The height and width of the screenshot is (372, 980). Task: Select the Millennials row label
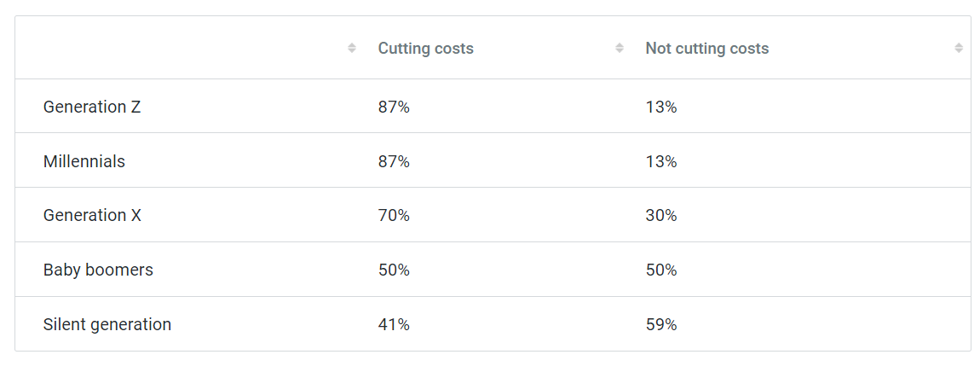[x=84, y=161]
